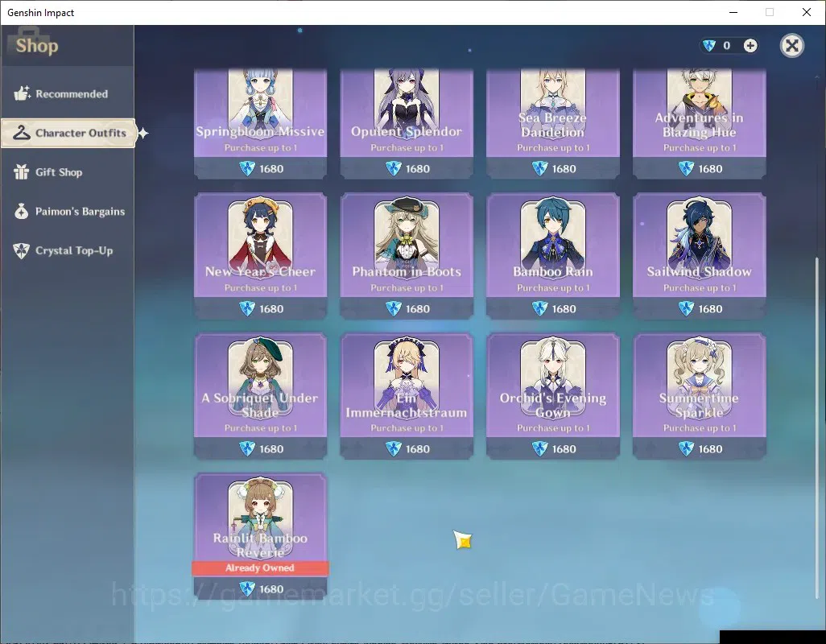Select the Sailwind Shadow outfit card
Screen dimensions: 826x644
coord(699,255)
